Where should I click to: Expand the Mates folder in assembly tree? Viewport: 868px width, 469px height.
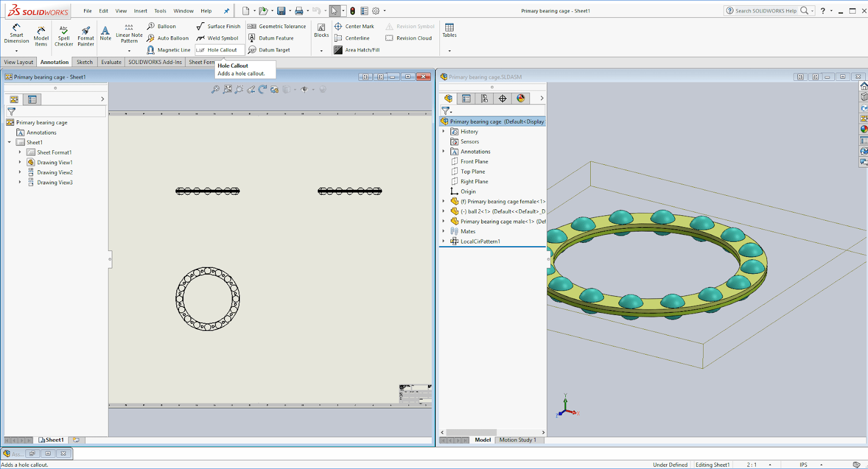443,231
